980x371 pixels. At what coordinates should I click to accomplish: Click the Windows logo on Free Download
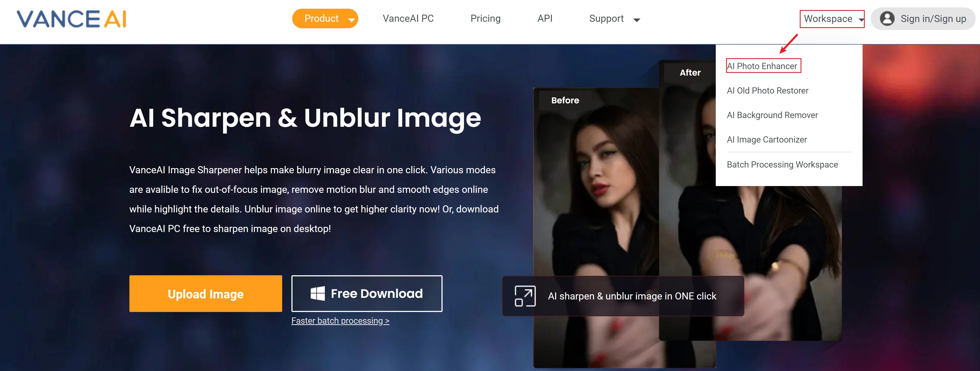pos(318,293)
